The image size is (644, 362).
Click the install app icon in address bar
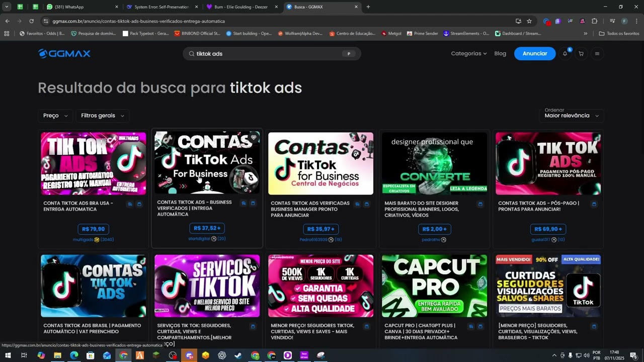point(518,21)
